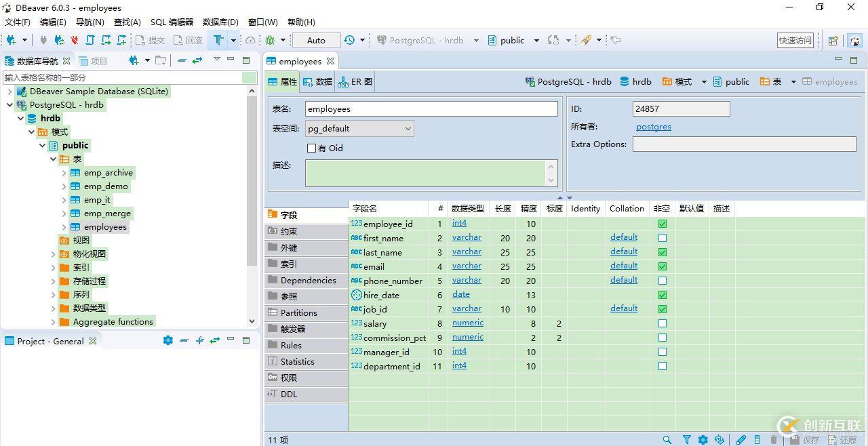The width and height of the screenshot is (868, 446).
Task: Click the 描述 description text area
Action: point(431,173)
